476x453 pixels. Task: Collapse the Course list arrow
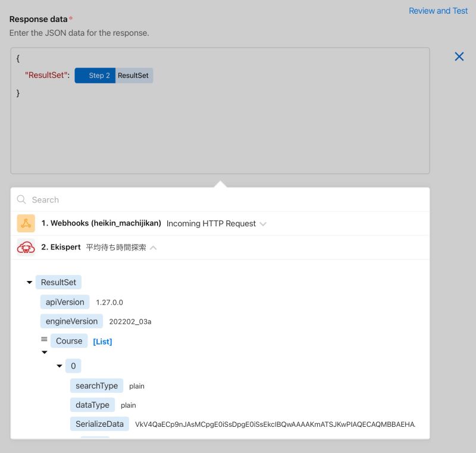click(x=44, y=352)
